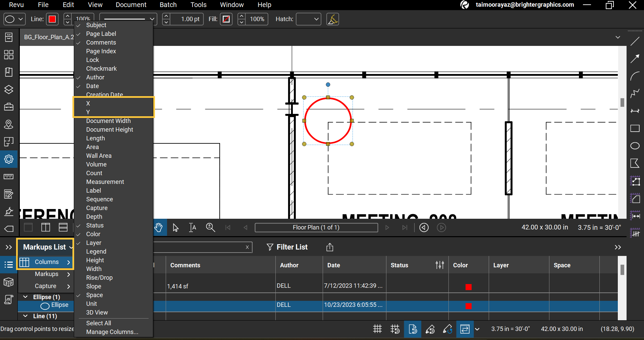
Task: Collapse the Ellipse group in markups list
Action: [x=24, y=297]
